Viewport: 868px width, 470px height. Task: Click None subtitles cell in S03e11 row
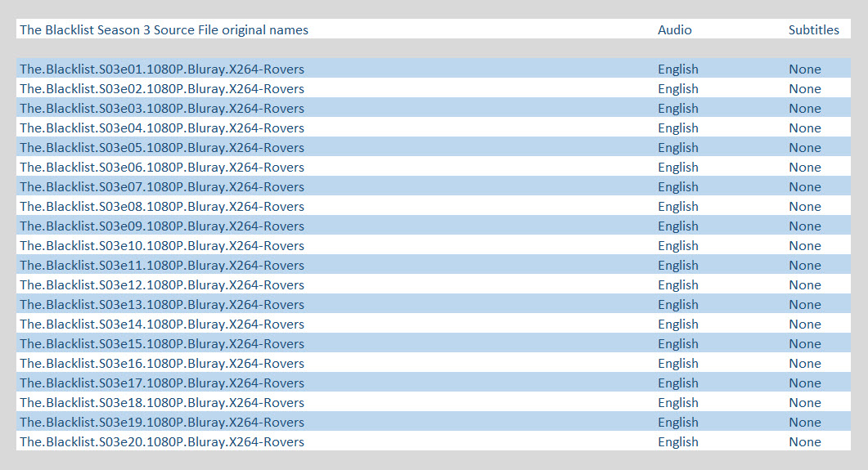(805, 266)
